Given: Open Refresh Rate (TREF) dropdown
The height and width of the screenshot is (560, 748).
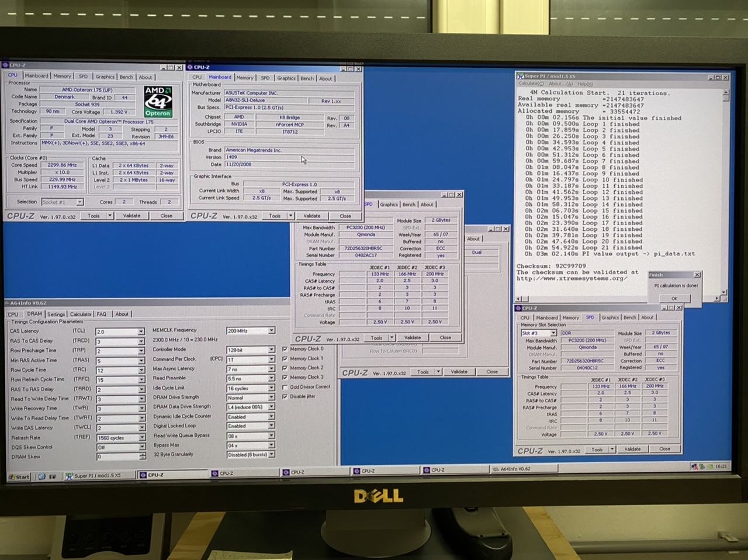Looking at the screenshot, I should [141, 438].
